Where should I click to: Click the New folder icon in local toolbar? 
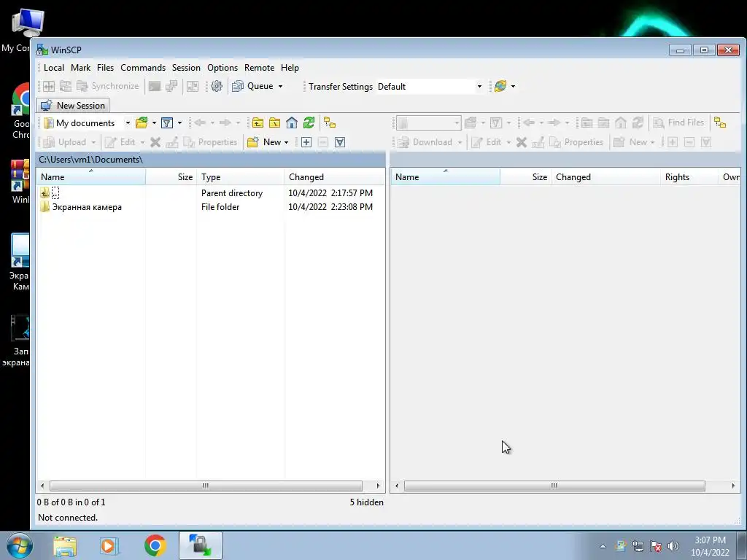point(252,142)
